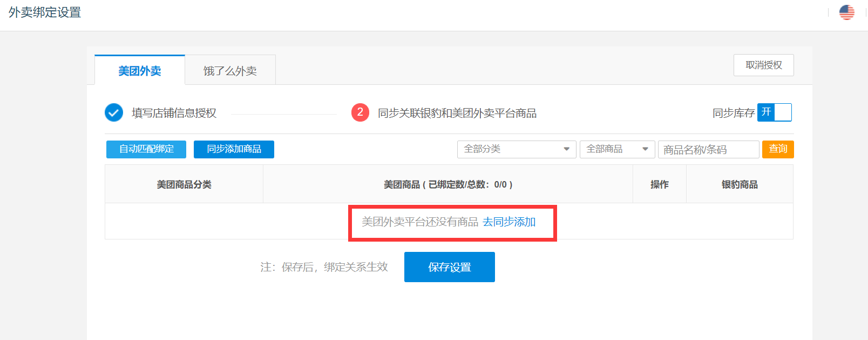Click the red step 2 circle icon
Screen dimensions: 868x340
tap(360, 112)
